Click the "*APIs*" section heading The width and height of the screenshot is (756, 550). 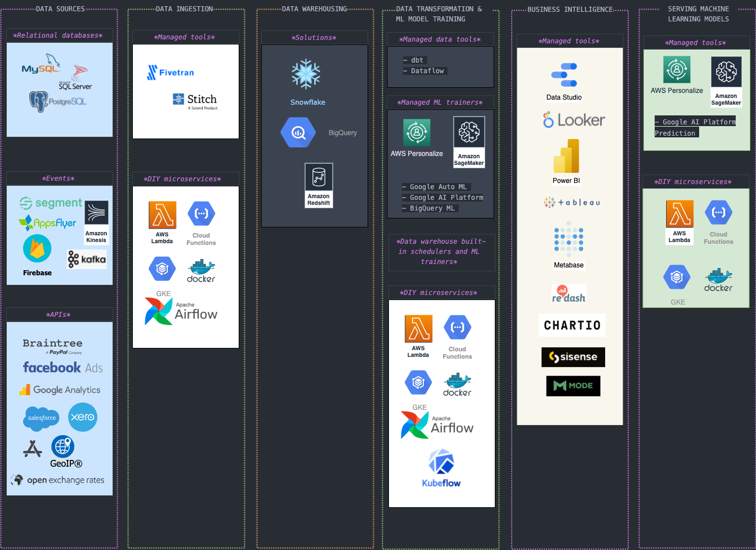pyautogui.click(x=60, y=315)
